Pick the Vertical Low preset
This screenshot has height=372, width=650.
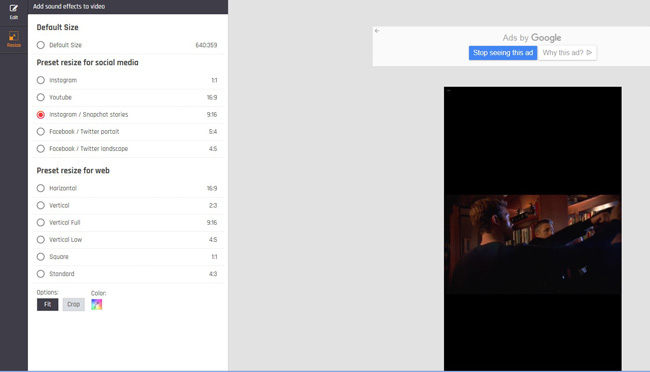41,240
